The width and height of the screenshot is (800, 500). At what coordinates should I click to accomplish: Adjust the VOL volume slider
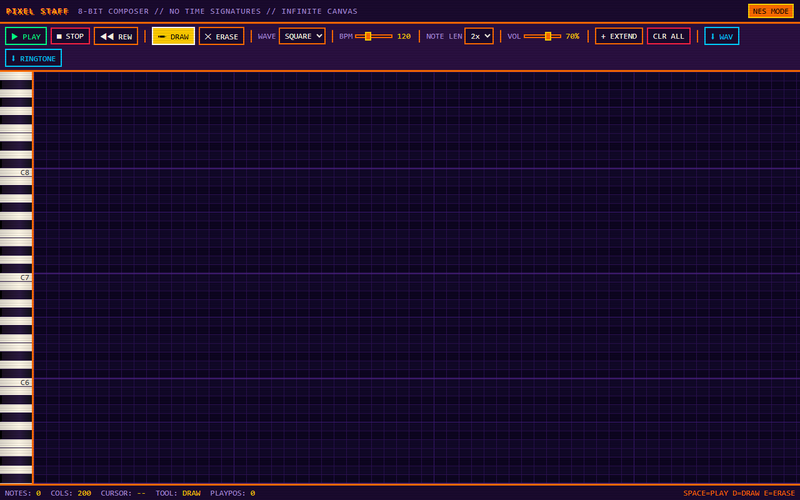tap(542, 36)
